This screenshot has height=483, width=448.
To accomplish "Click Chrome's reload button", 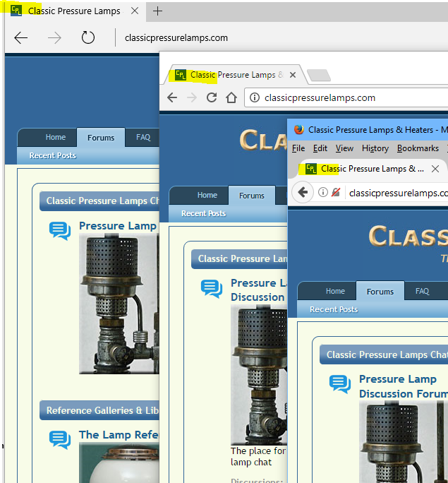I will pos(211,98).
